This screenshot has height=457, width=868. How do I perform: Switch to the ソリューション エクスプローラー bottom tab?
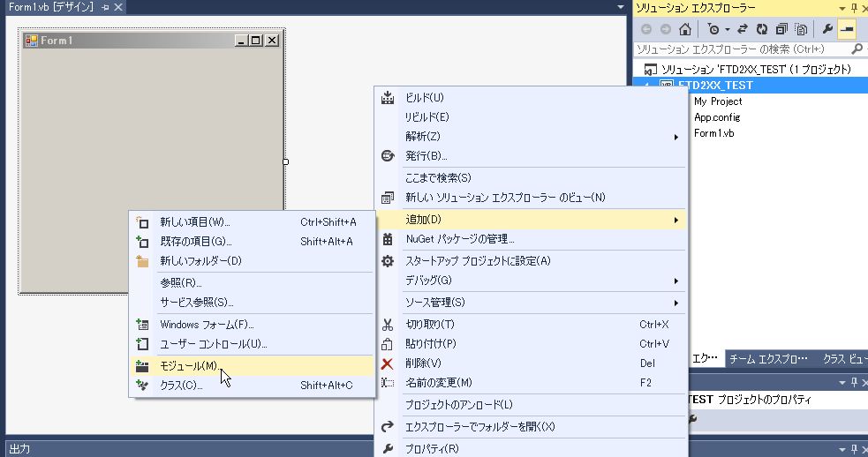click(x=706, y=358)
